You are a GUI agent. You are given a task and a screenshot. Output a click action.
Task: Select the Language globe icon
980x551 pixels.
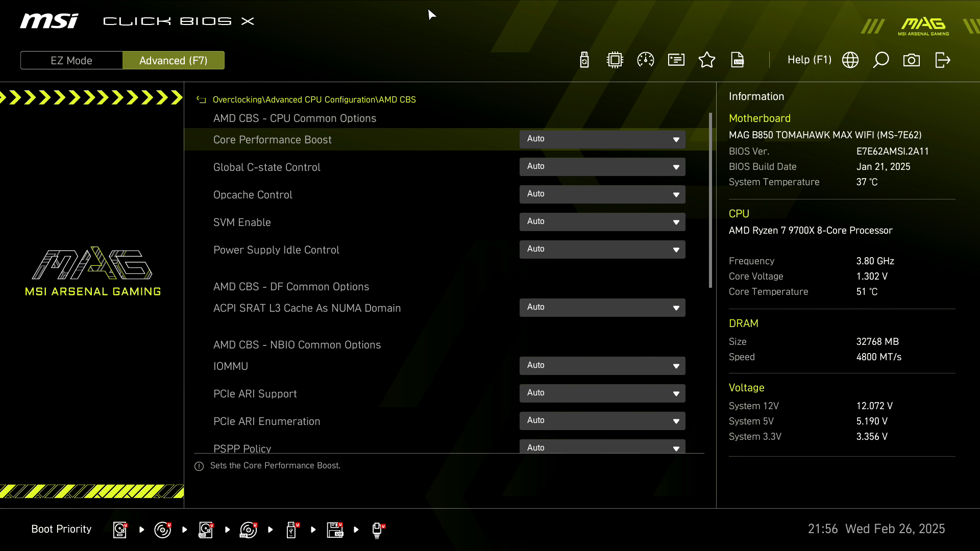(850, 60)
